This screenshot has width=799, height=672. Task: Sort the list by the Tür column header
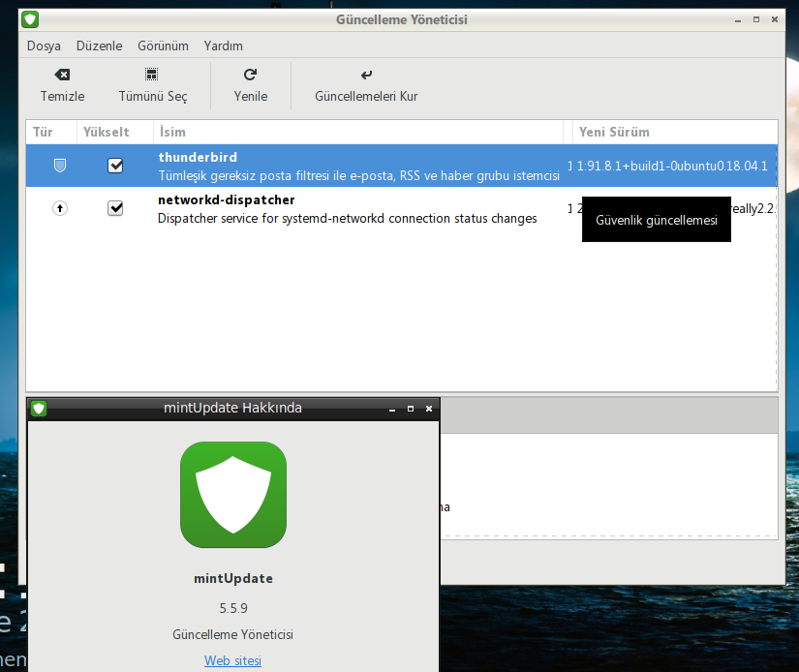click(x=51, y=132)
